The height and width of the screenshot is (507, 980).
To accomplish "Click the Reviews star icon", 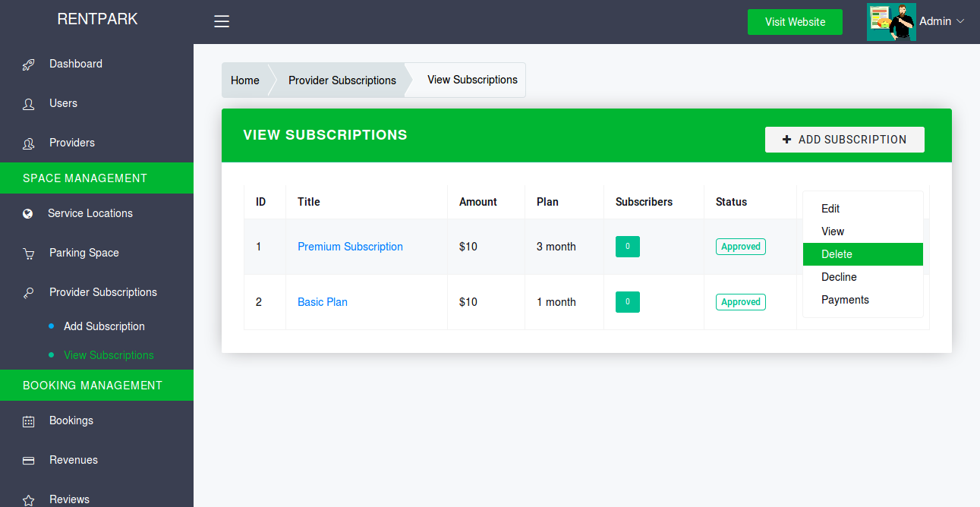I will (x=29, y=500).
